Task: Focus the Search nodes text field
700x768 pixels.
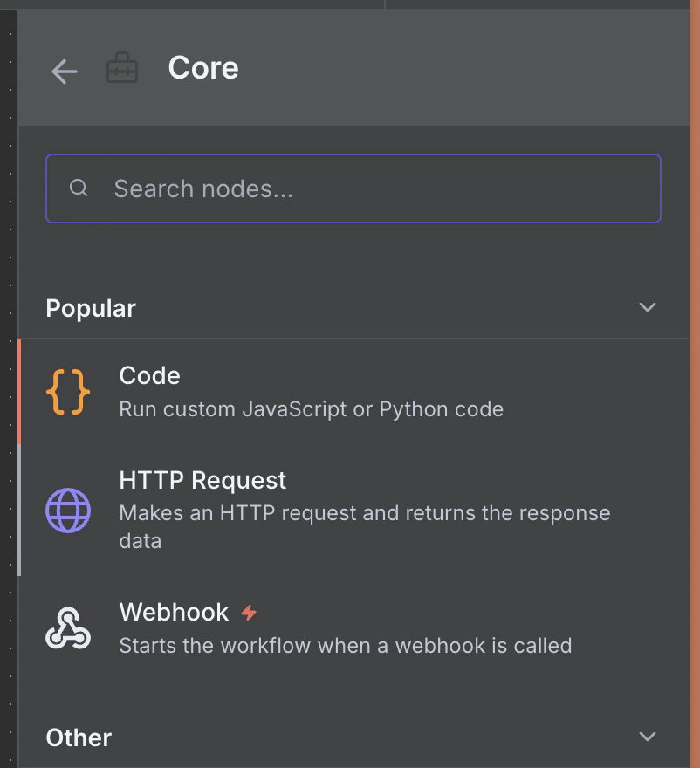Action: [x=375, y=189]
